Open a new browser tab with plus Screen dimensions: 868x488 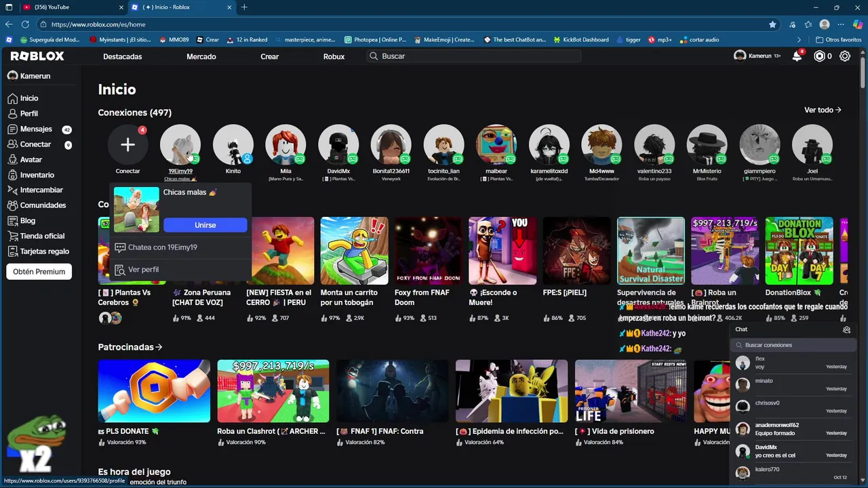[244, 7]
